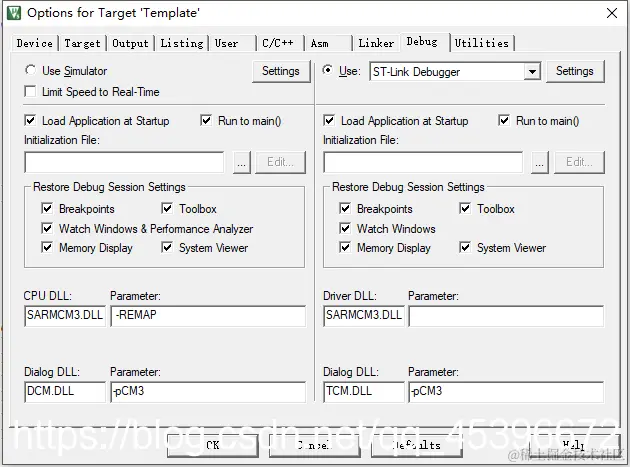Screen dimensions: 630x467
Task: Toggle simulator Load Application at Startup
Action: 30,120
